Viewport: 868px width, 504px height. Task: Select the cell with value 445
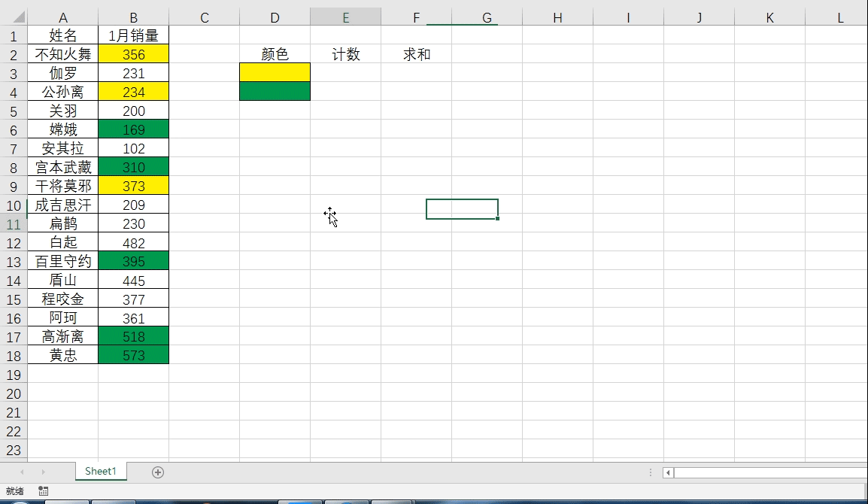tap(133, 281)
